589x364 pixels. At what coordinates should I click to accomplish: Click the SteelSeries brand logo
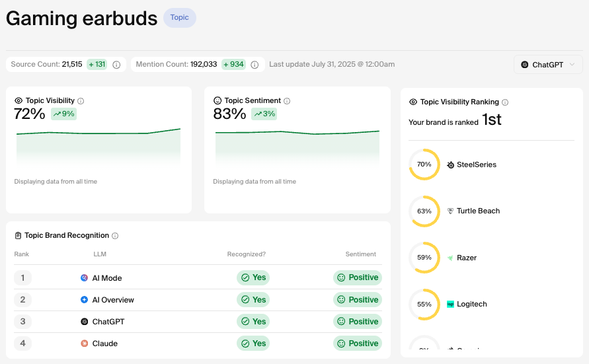[450, 164]
